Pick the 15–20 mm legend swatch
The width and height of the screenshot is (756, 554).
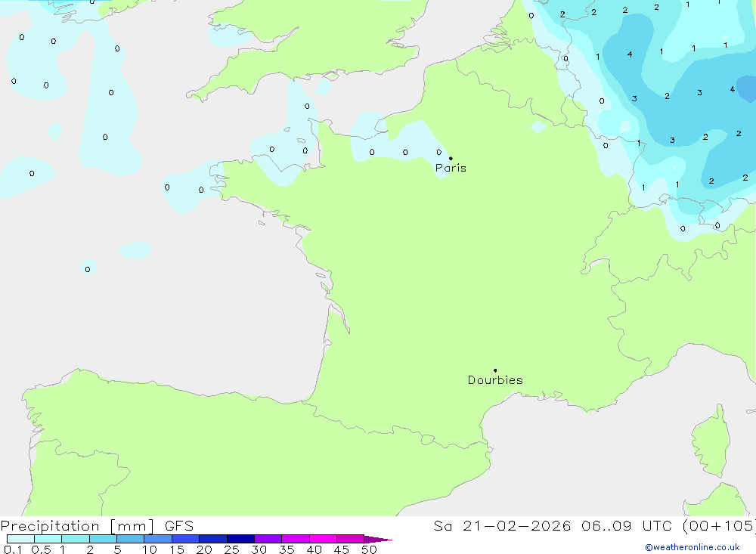185,539
